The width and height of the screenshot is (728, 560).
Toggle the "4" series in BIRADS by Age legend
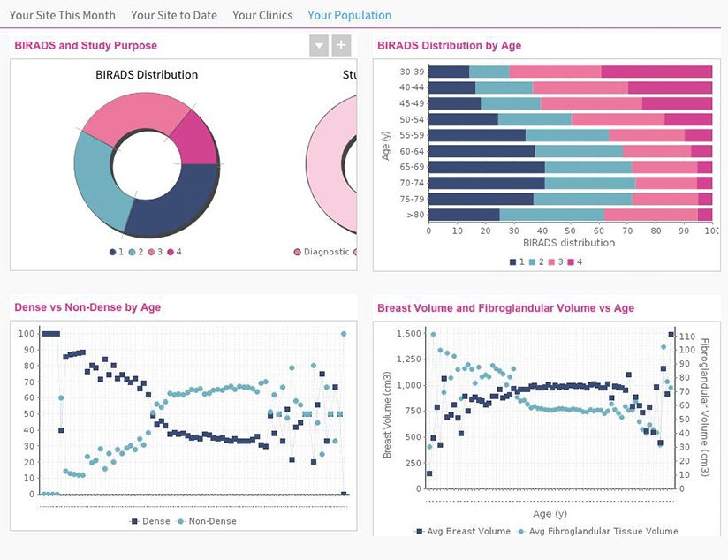(x=569, y=261)
